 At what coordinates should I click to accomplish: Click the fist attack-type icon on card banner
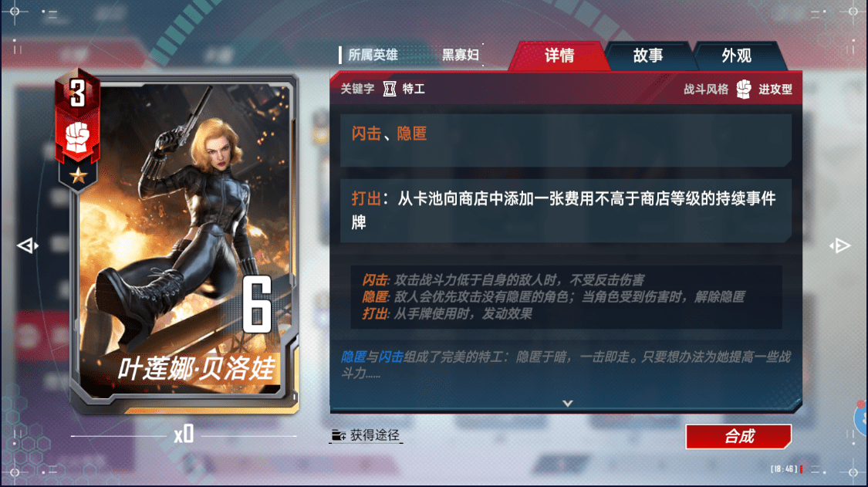coord(77,137)
